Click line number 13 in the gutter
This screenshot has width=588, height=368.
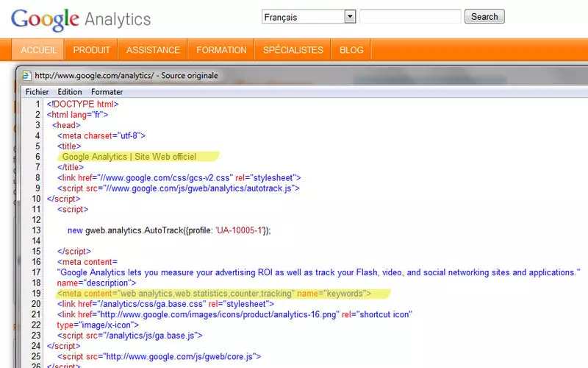point(36,230)
